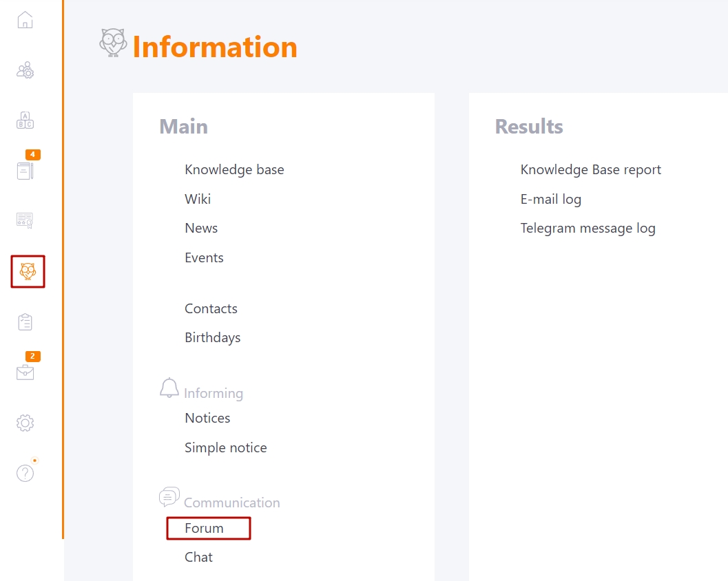Open the question mark help icon
Image resolution: width=728 pixels, height=581 pixels.
pos(25,473)
